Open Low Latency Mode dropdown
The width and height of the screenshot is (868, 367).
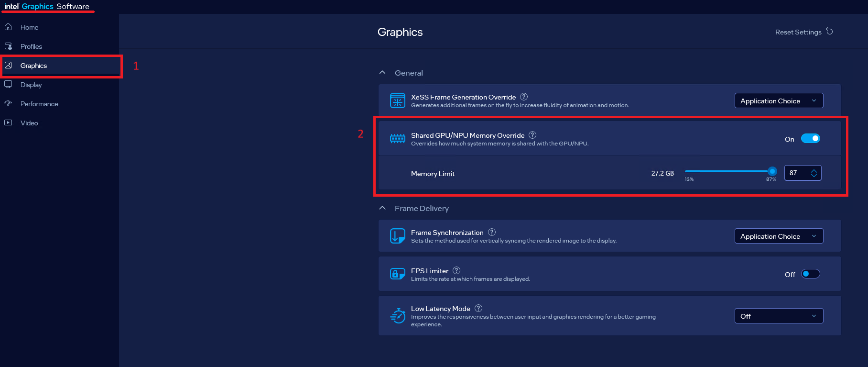click(x=779, y=316)
